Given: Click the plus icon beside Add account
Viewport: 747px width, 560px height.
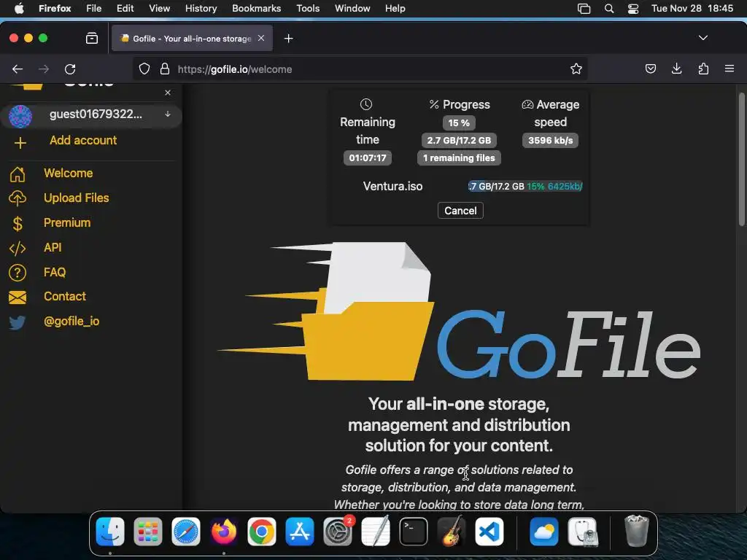Looking at the screenshot, I should [20, 142].
